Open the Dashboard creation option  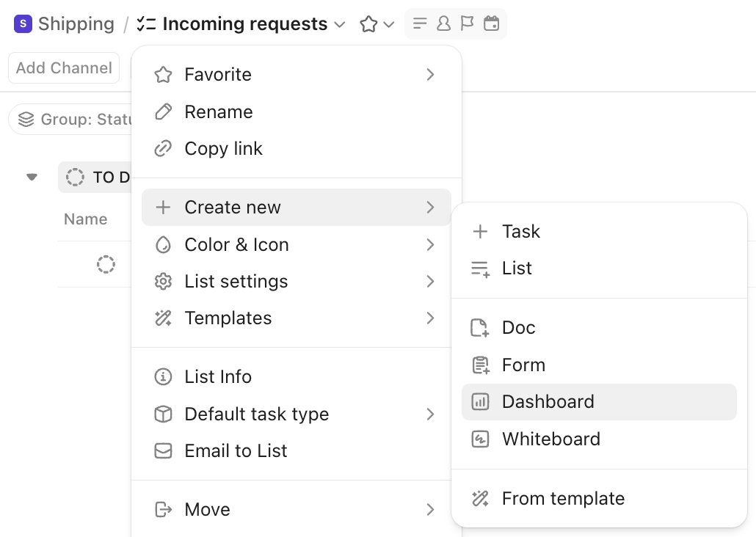point(548,401)
